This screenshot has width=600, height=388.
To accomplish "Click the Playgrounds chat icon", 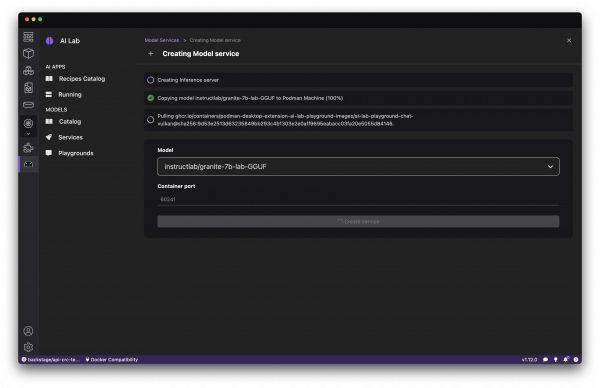I will pyautogui.click(x=49, y=153).
